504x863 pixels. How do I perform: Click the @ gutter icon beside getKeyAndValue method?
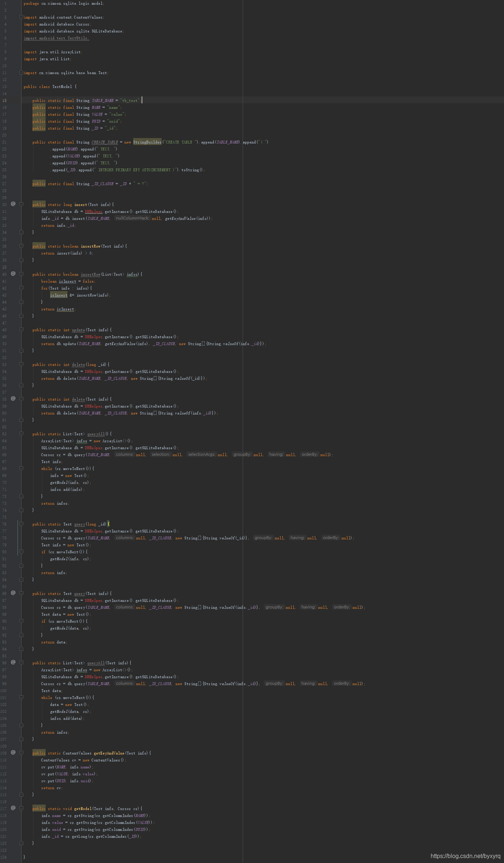(13, 752)
